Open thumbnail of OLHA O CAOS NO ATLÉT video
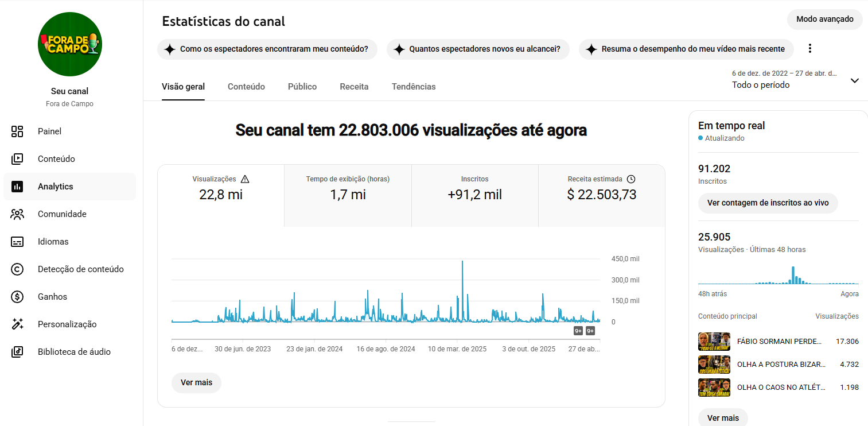Screen dimensions: 868x426 click(714, 388)
